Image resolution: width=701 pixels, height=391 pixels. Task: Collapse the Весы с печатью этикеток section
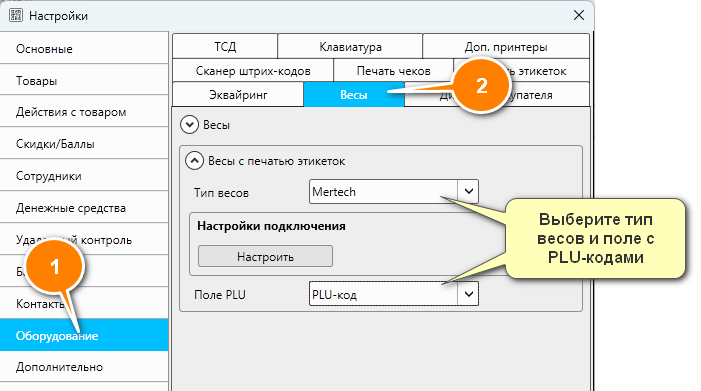point(194,161)
